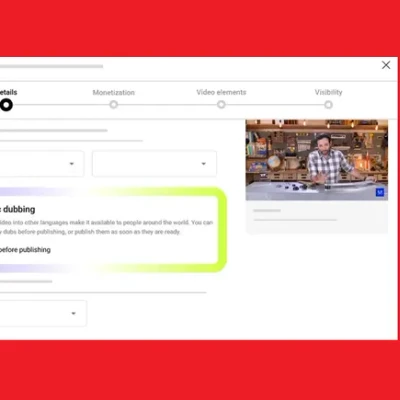Switch to the Visibility step label
400x400 pixels.
(x=328, y=92)
